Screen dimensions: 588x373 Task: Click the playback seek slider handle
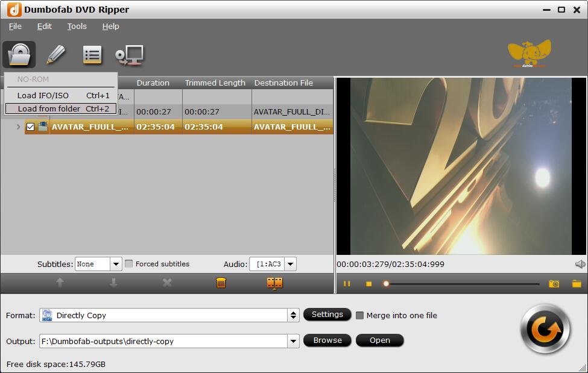(x=386, y=284)
